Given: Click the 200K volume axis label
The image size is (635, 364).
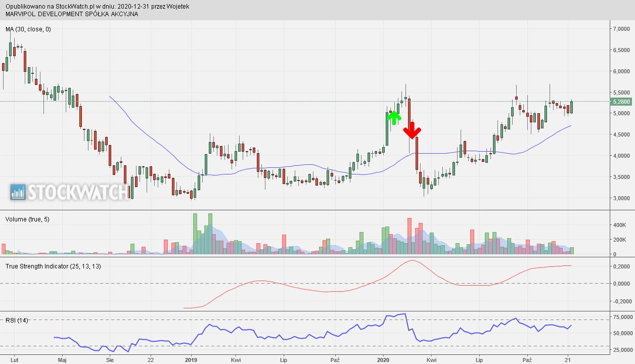Looking at the screenshot, I should 620,240.
